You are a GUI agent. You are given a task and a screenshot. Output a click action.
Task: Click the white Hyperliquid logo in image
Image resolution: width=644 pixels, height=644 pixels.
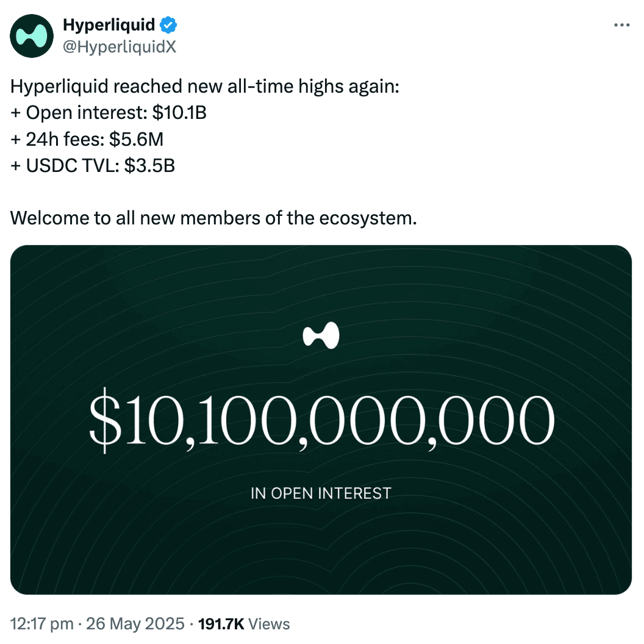tap(321, 335)
